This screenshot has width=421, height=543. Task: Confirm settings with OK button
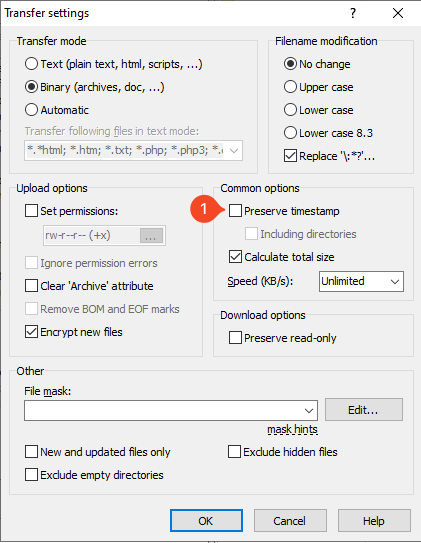[206, 520]
